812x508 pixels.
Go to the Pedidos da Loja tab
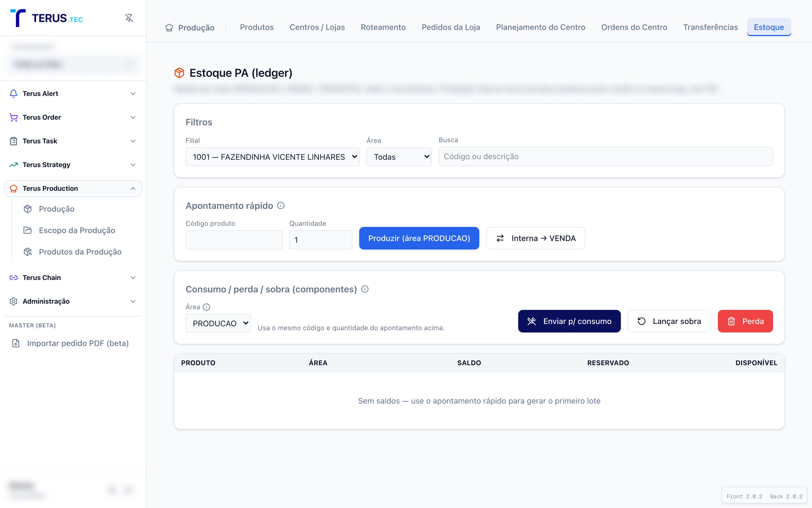tap(451, 27)
